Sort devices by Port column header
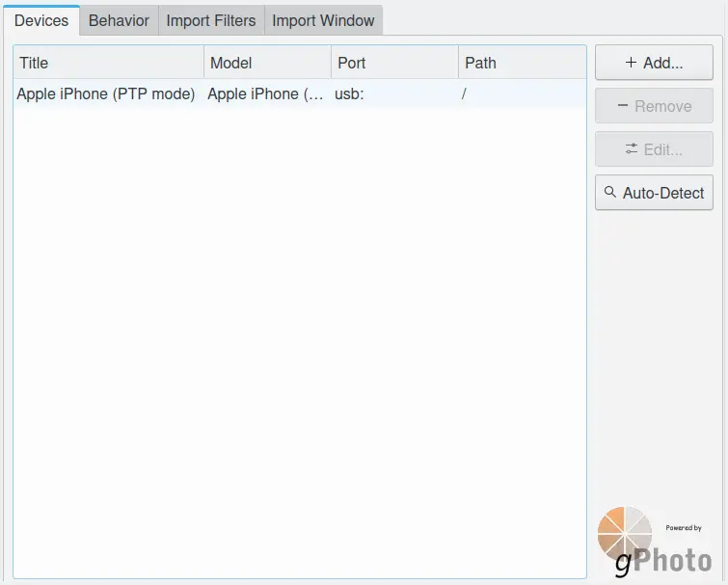This screenshot has width=728, height=585. tap(394, 63)
